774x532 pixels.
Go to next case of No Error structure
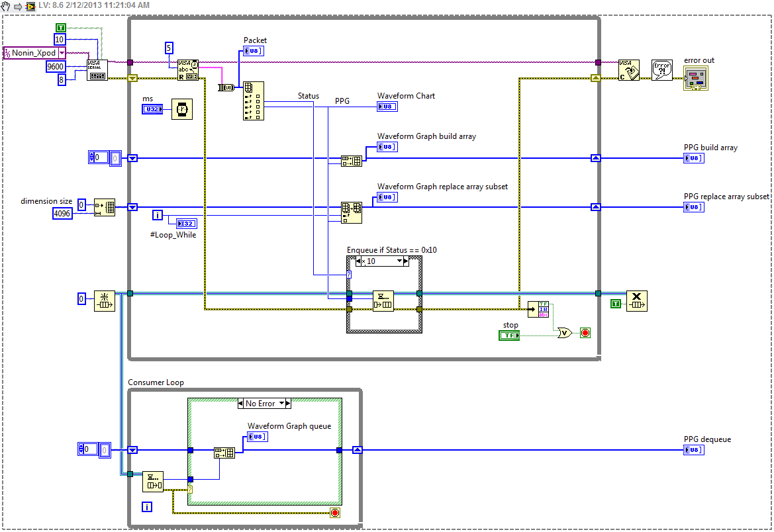pos(288,404)
